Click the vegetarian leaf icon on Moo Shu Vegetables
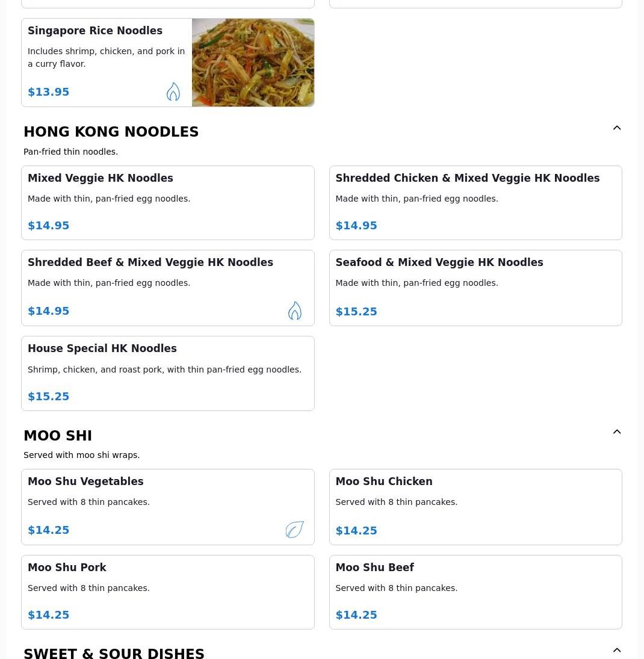644x659 pixels. point(294,530)
